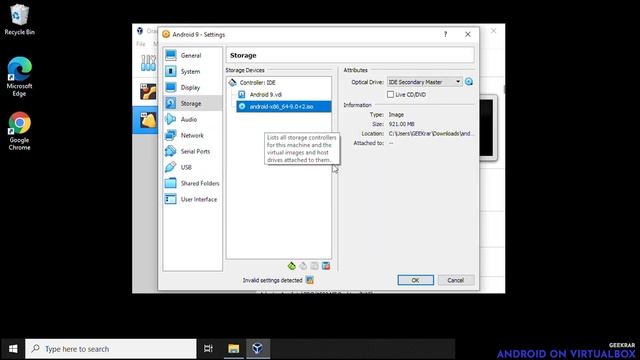Click the taskbar search box
640x360 pixels.
pos(111,349)
